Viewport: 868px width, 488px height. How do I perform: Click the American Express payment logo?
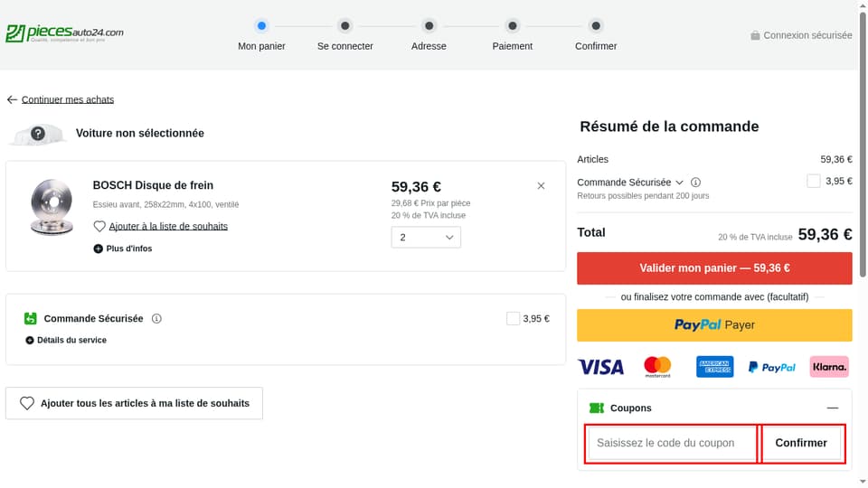tap(714, 367)
